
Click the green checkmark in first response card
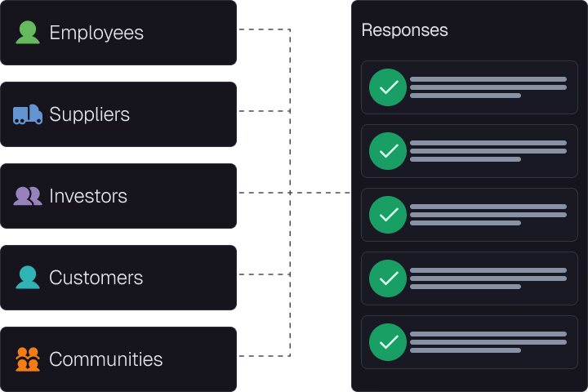coord(388,87)
